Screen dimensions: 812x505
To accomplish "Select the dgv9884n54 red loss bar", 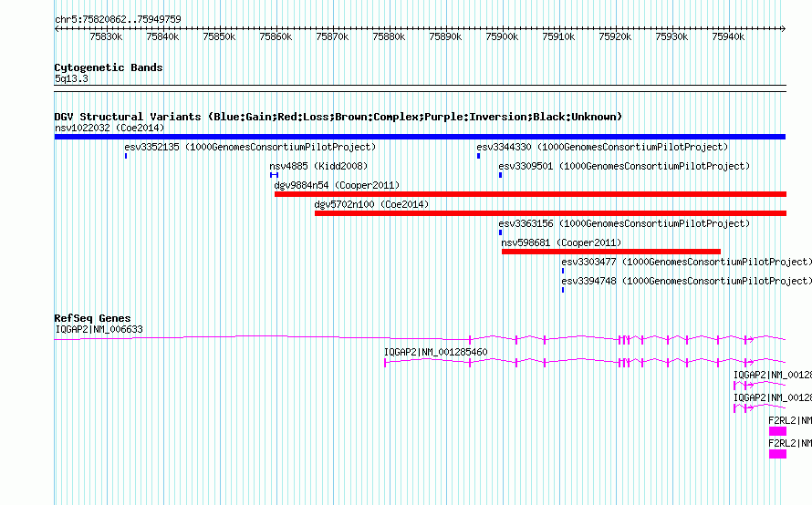I will pyautogui.click(x=530, y=194).
